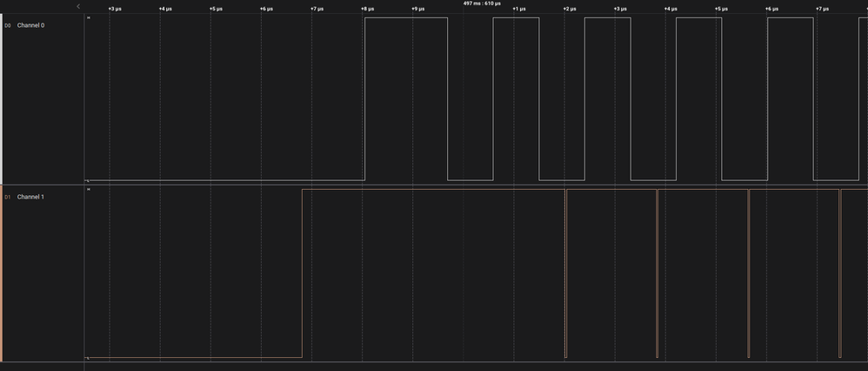Click the white color bar of Channel 0

1,98
